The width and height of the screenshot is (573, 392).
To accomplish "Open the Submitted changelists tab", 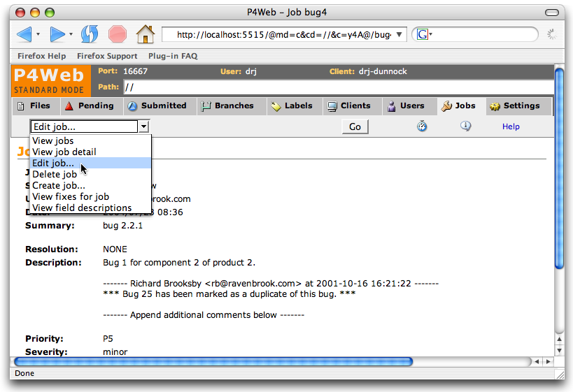I will (x=157, y=106).
